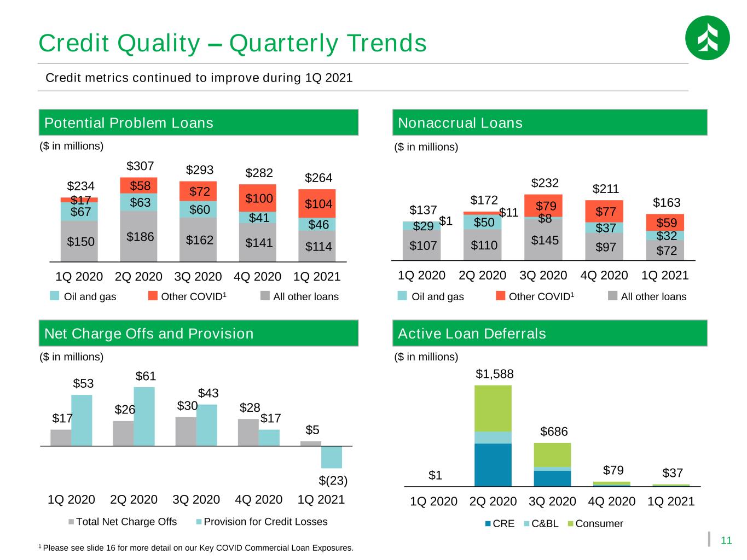Click the page number 11
747x560 pixels.
click(x=726, y=541)
